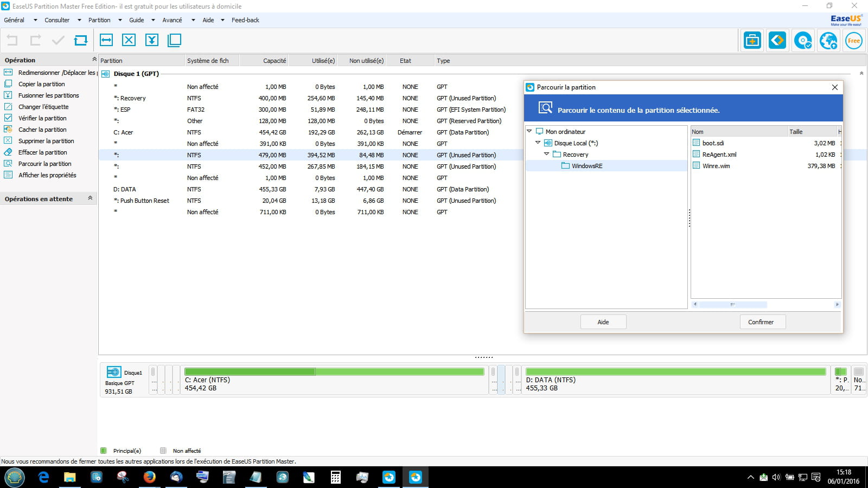This screenshot has width=868, height=488.
Task: Collapse the Disque Local (*:) tree node
Action: [538, 143]
